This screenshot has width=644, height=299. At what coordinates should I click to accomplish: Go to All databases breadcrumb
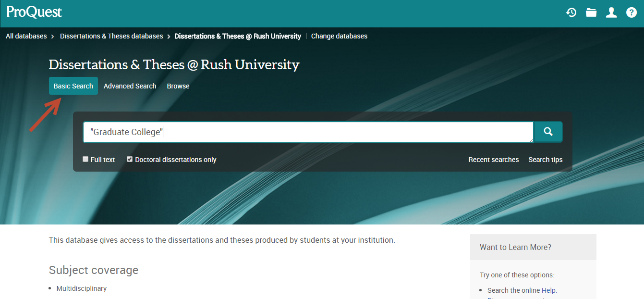[x=26, y=36]
